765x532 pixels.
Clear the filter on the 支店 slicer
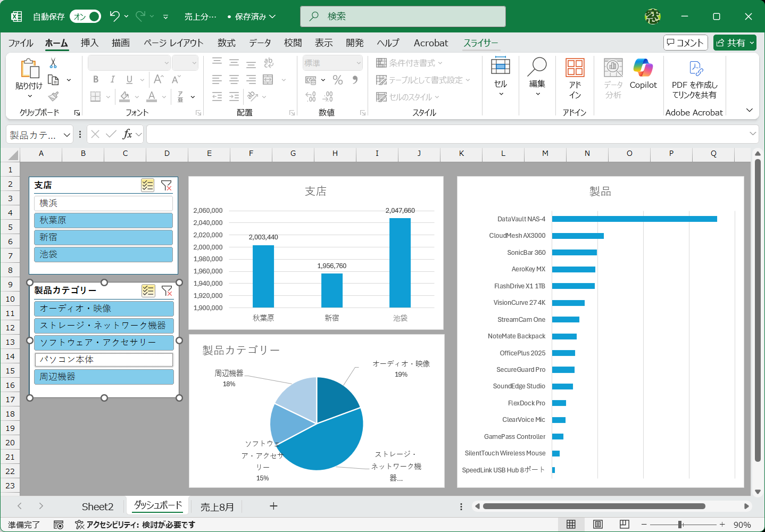tap(167, 185)
